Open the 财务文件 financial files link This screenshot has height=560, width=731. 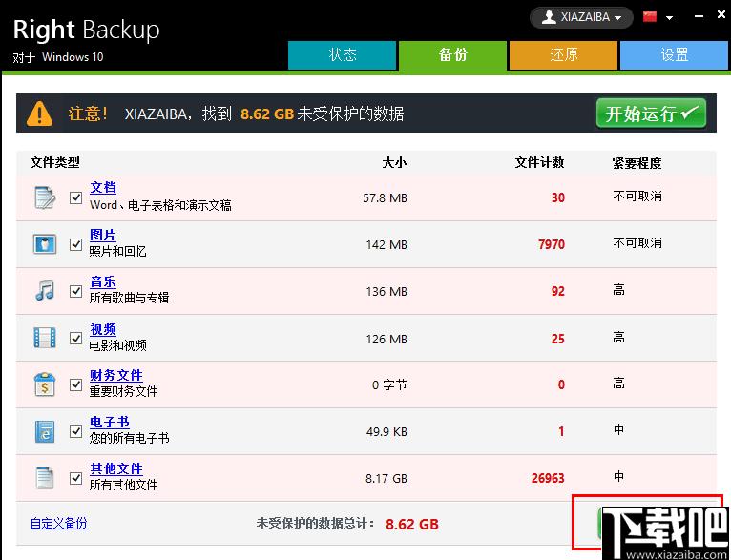116,375
